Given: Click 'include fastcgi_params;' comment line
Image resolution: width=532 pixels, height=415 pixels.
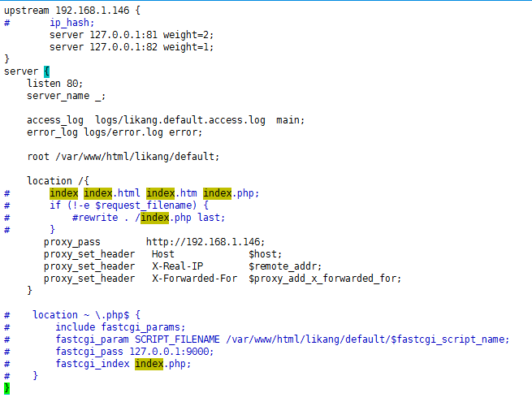Looking at the screenshot, I should (120, 327).
